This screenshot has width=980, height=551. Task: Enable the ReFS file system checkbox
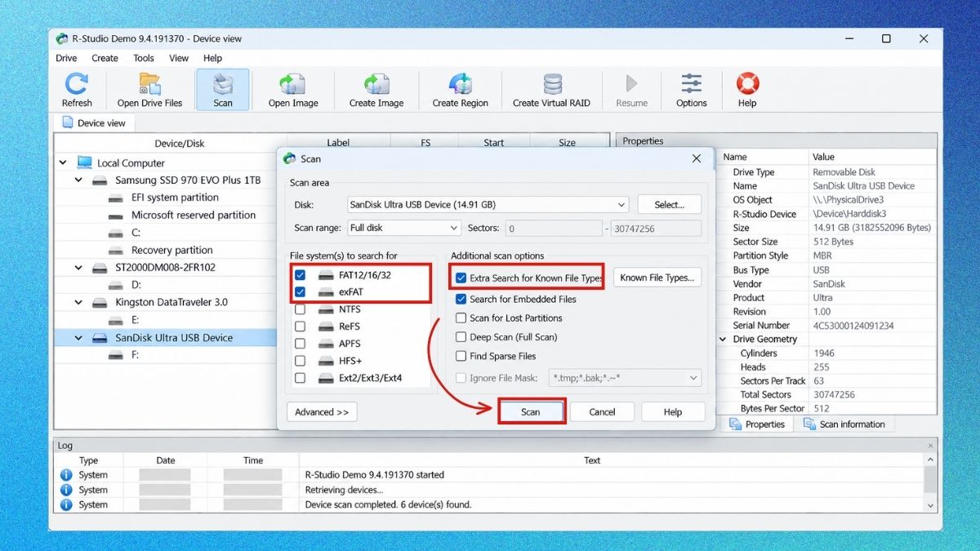tap(300, 327)
